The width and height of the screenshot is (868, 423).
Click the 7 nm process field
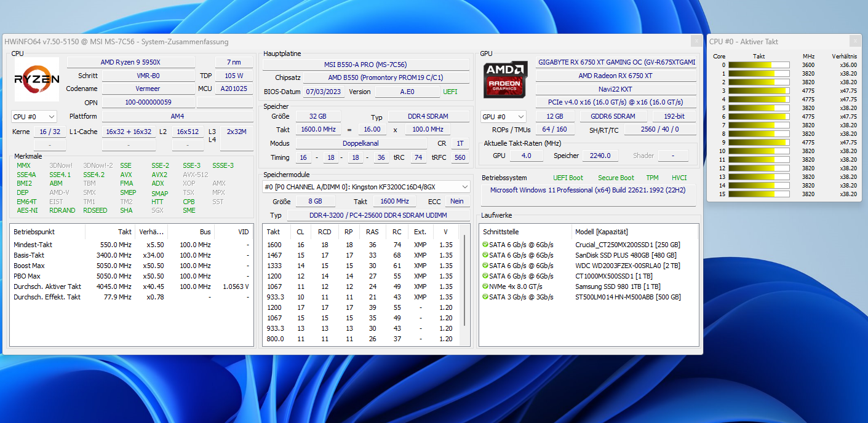pos(233,62)
